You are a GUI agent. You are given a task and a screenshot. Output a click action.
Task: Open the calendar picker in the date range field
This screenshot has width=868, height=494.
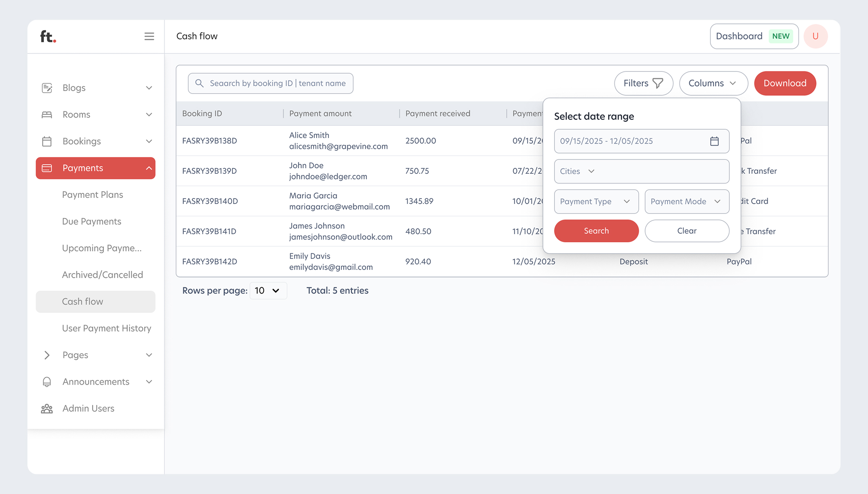[714, 141]
